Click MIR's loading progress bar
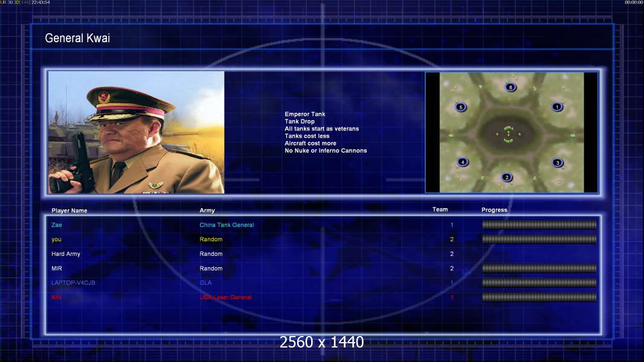Screen dimensions: 644x362 pos(539,268)
